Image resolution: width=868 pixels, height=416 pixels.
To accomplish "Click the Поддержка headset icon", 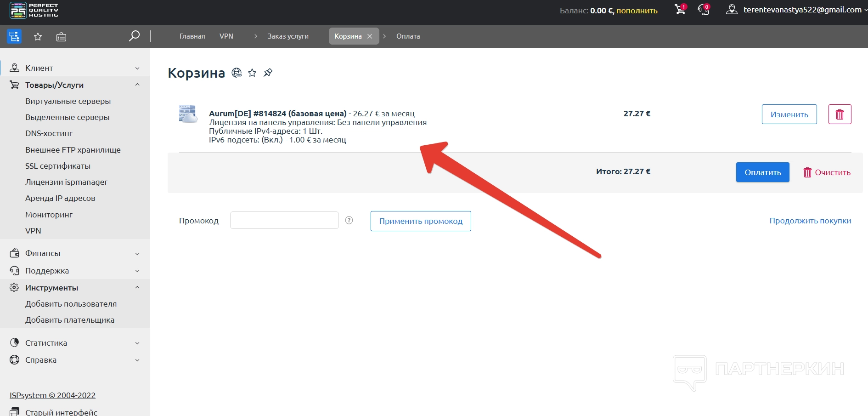I will (15, 271).
